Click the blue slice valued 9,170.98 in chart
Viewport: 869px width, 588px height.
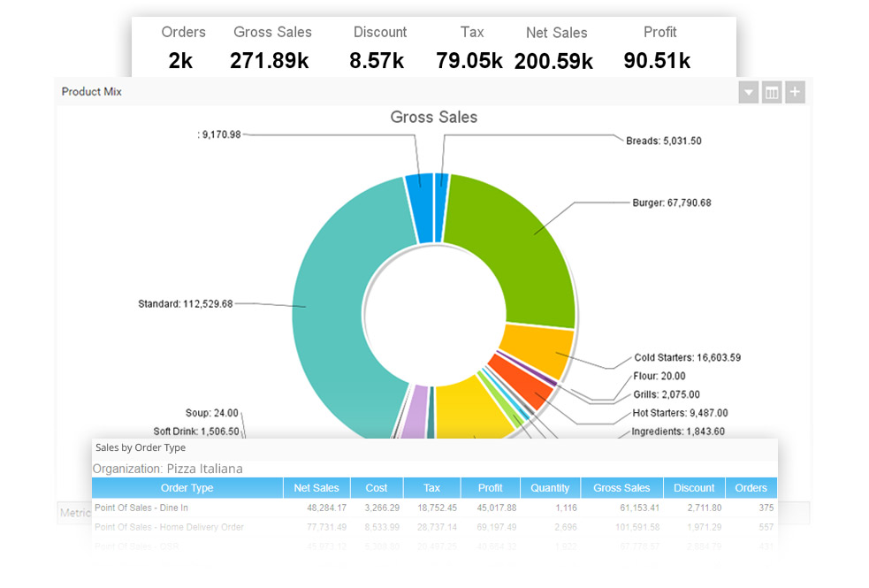421,209
